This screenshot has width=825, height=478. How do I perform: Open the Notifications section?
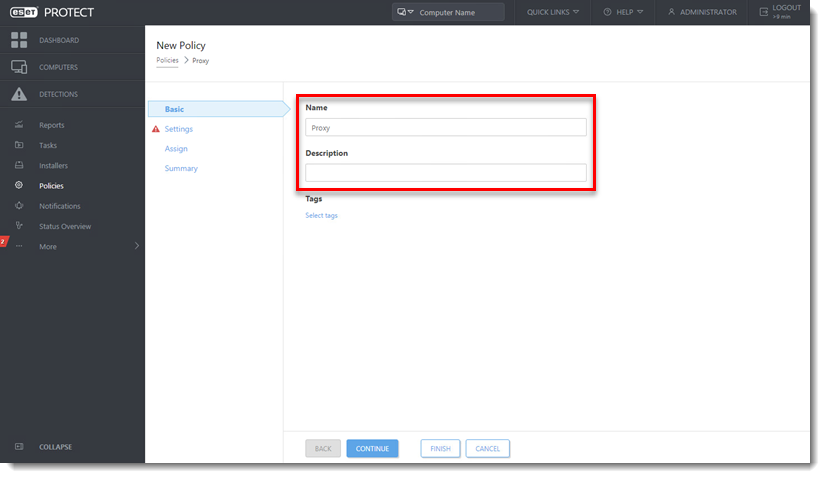click(59, 206)
